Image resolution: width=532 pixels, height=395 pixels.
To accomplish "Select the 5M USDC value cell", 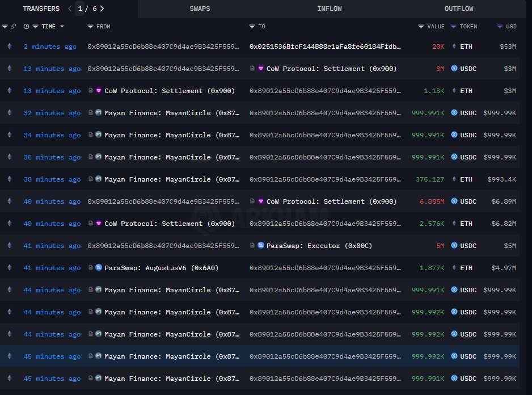I will [x=440, y=246].
